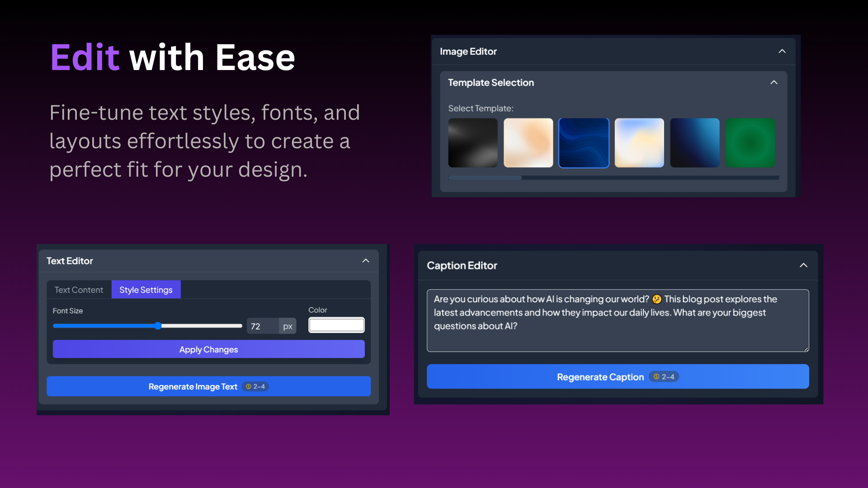Screen dimensions: 868x488
Task: Click the Template Selection heading text
Action: (x=491, y=83)
